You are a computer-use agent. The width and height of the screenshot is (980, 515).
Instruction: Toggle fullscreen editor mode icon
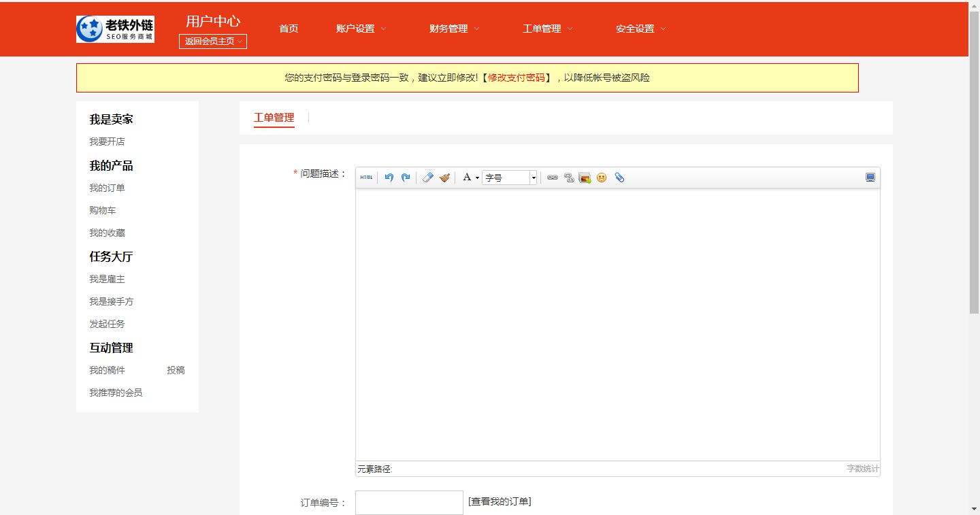pos(870,178)
